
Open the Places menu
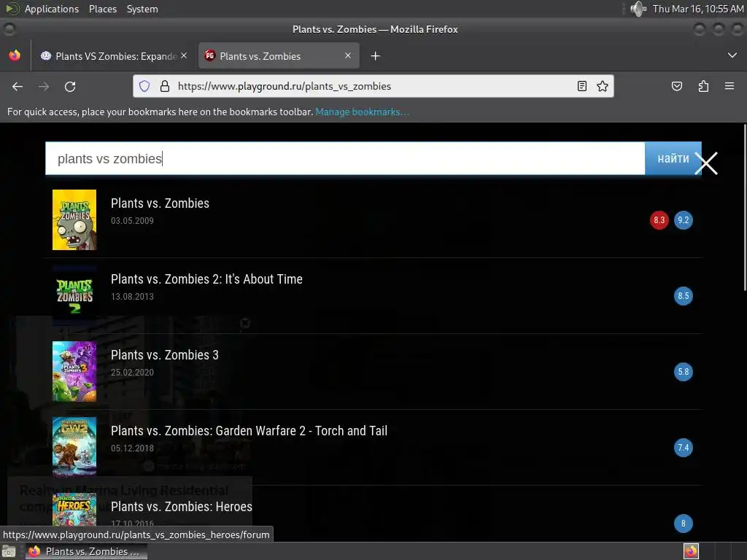tap(103, 9)
